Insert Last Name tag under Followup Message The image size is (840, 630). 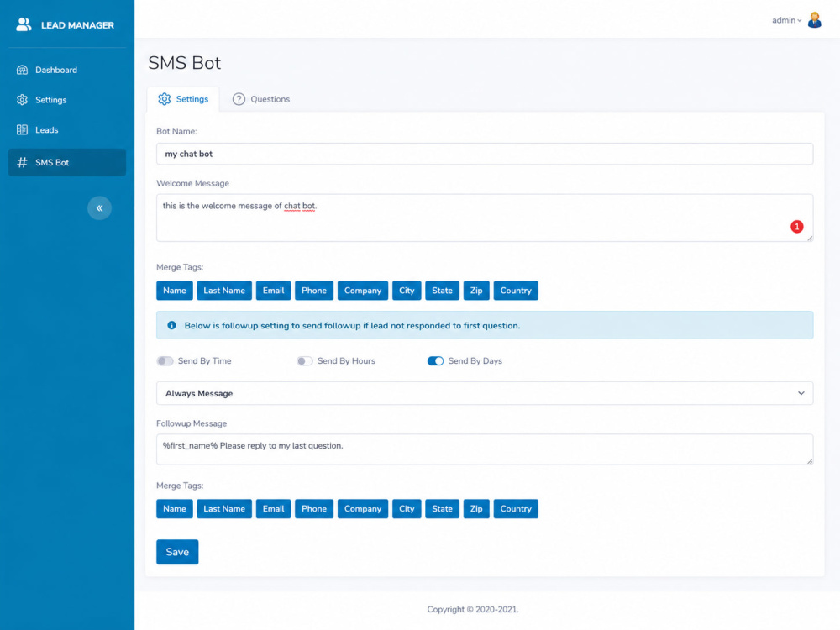tap(224, 509)
